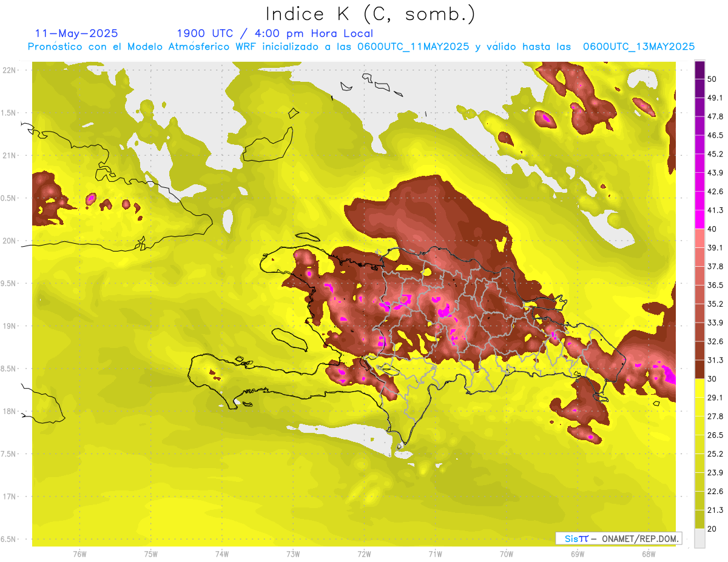This screenshot has width=728, height=562.
Task: Click the "70W" longitude label
Action: [507, 554]
